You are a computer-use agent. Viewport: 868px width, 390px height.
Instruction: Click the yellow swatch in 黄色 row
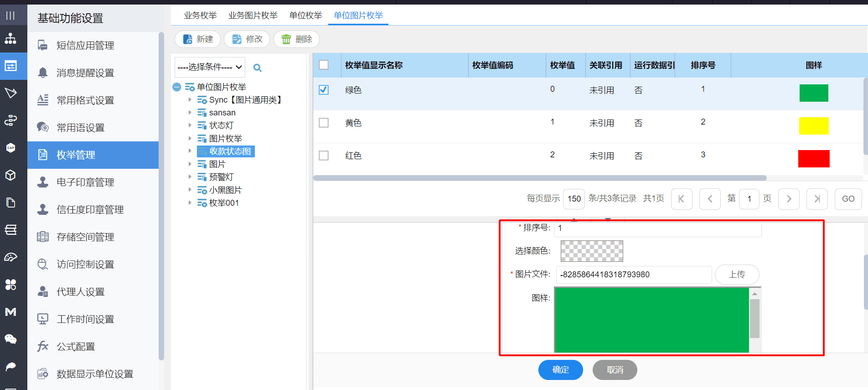[814, 126]
